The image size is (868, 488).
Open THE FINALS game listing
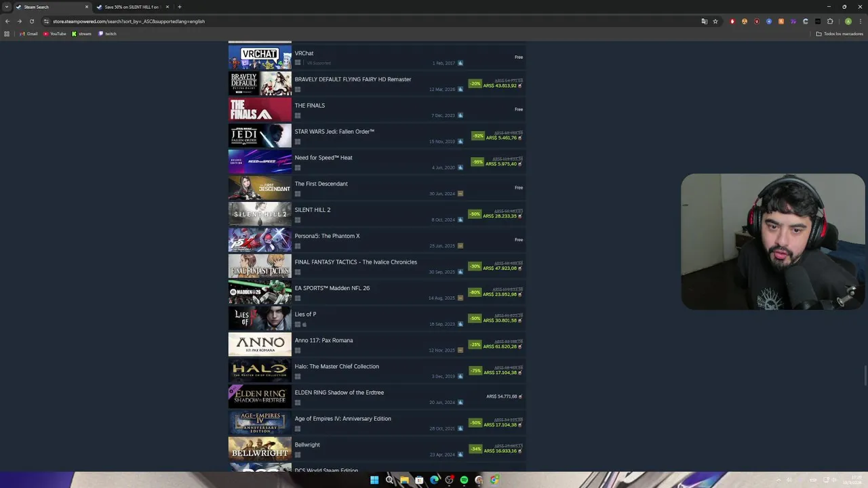tap(377, 110)
